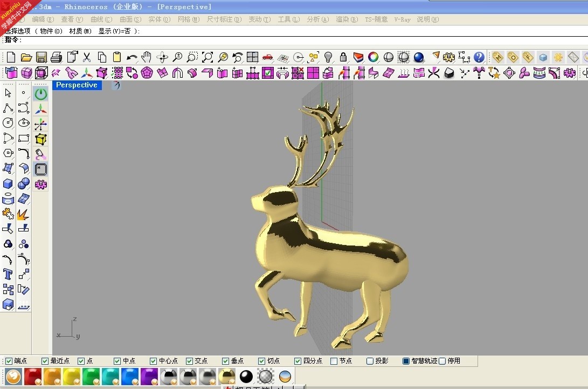Click the Undo arrow icon

tap(132, 57)
